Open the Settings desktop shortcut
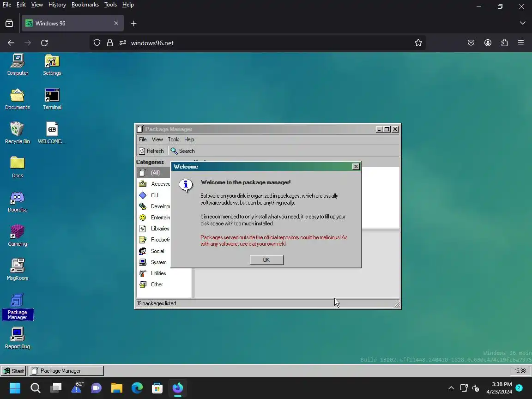532x399 pixels. (x=52, y=65)
